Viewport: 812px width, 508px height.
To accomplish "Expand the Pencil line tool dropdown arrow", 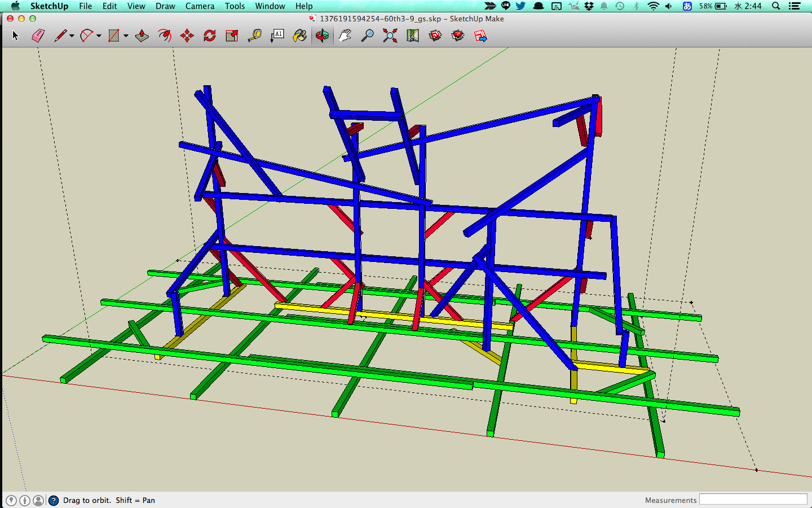I will [72, 36].
